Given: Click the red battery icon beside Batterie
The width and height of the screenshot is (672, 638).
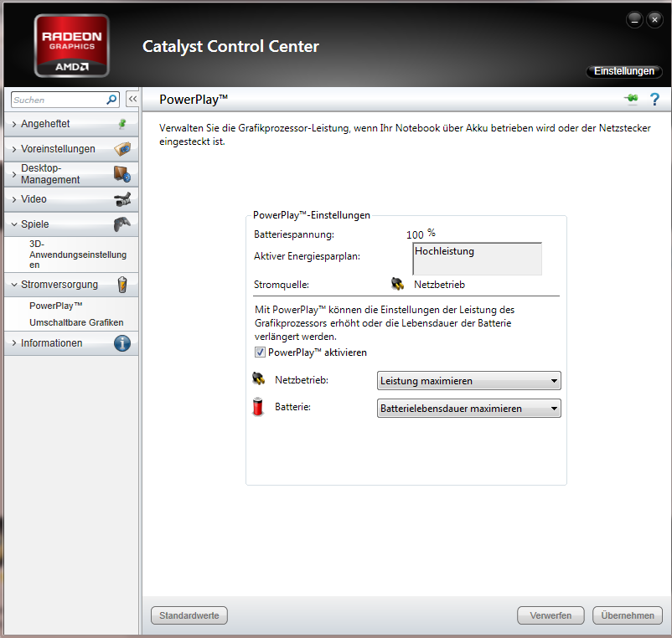Looking at the screenshot, I should [258, 407].
